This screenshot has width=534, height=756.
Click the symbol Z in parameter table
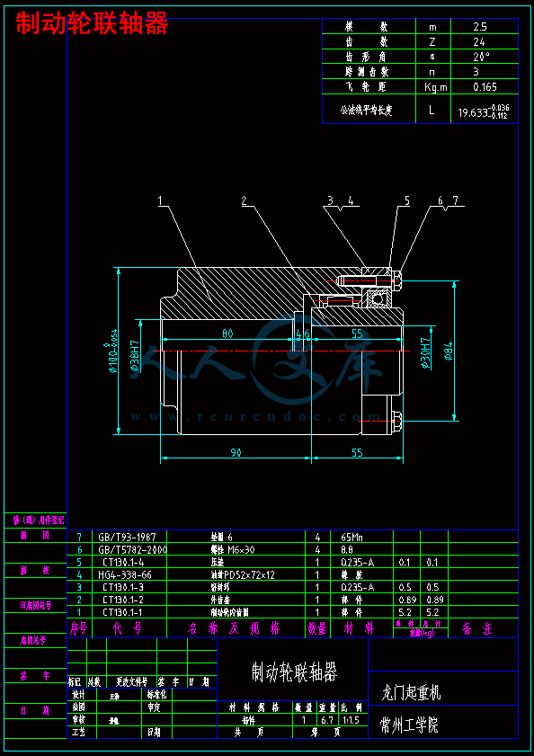point(432,42)
